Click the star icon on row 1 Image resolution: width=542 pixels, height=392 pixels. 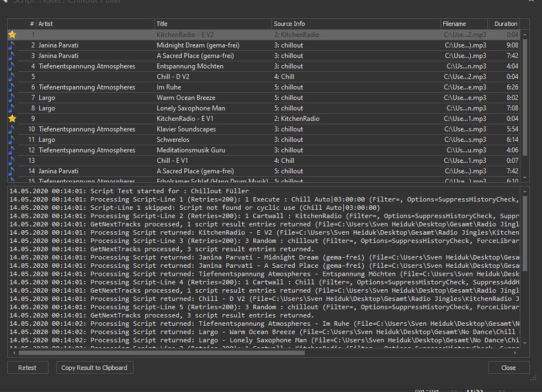point(12,35)
